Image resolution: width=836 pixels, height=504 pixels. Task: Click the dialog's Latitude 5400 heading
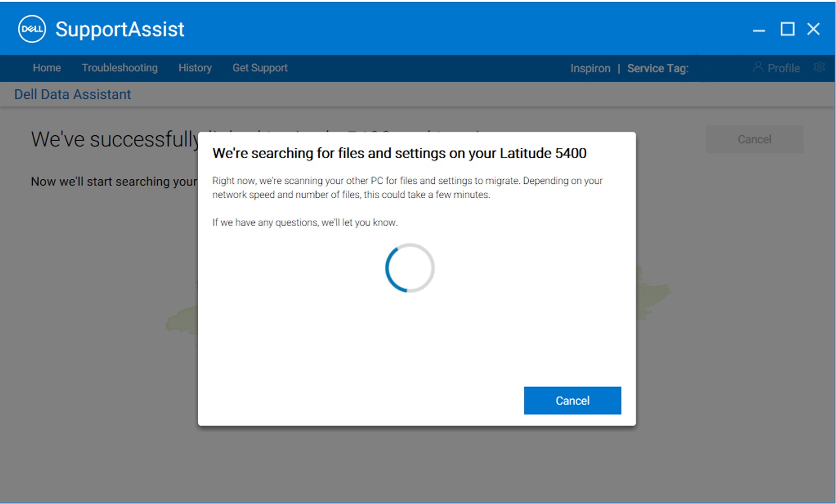click(399, 153)
